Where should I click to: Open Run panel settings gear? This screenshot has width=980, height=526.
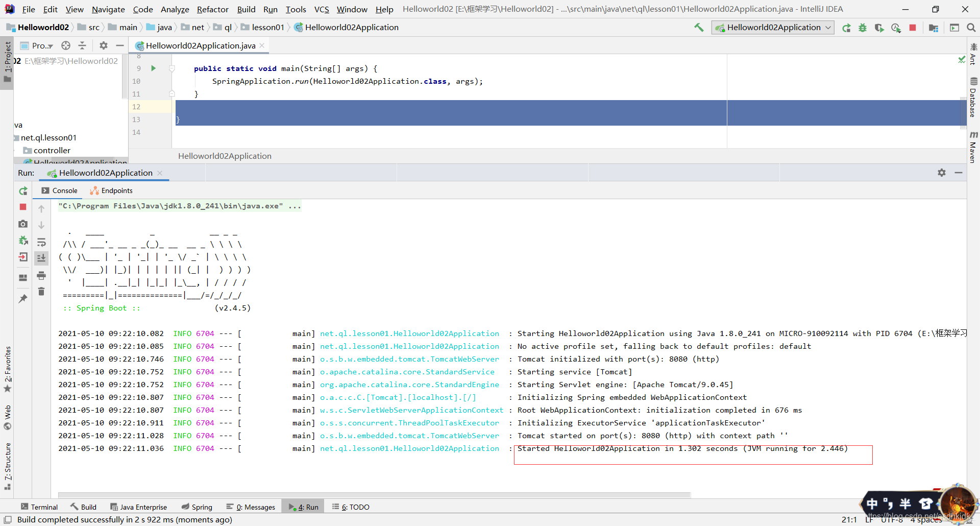click(x=942, y=173)
